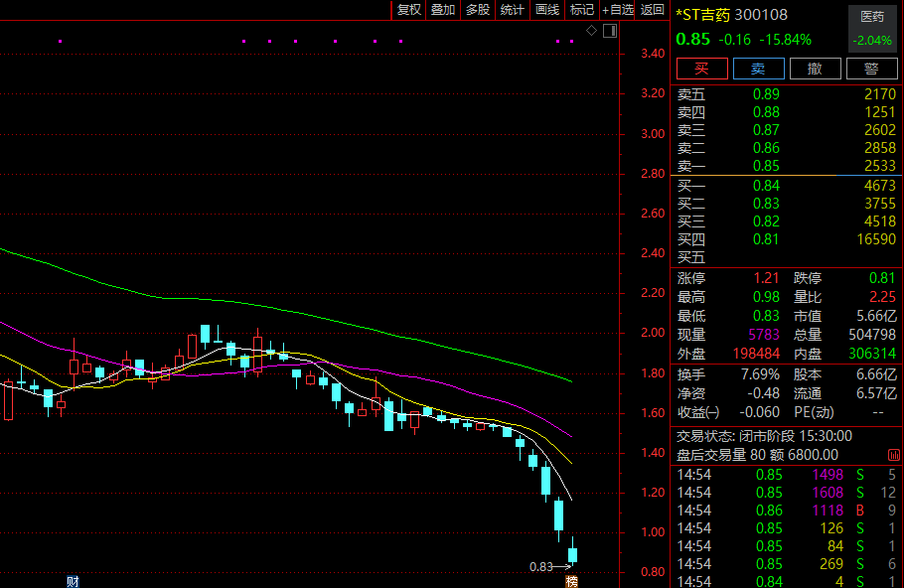Click the 2.00 price axis label
The width and height of the screenshot is (904, 588).
point(653,333)
